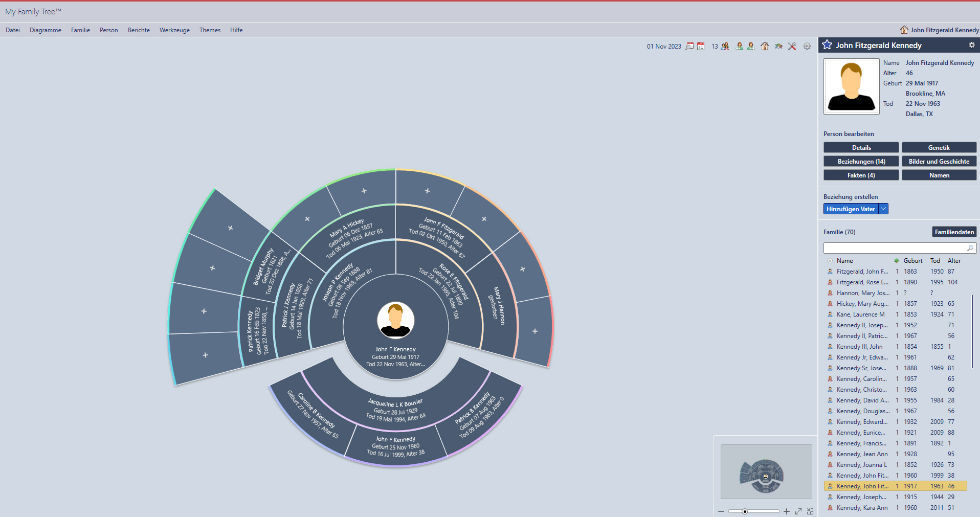
Task: Open the wrench and screwdriver tools icon
Action: 792,46
